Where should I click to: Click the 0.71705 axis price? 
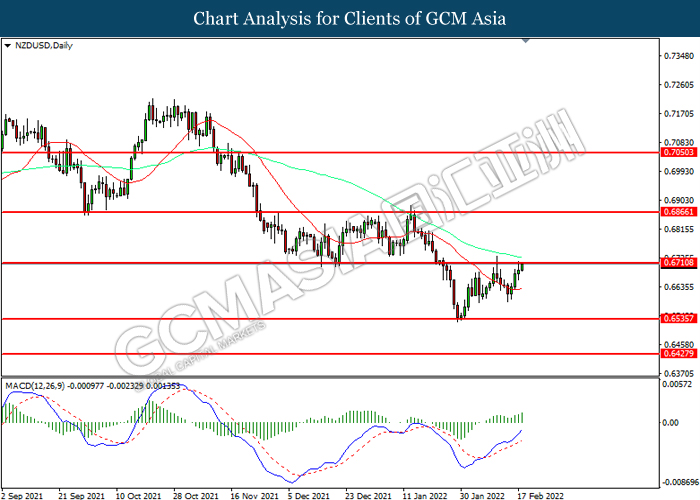(679, 114)
